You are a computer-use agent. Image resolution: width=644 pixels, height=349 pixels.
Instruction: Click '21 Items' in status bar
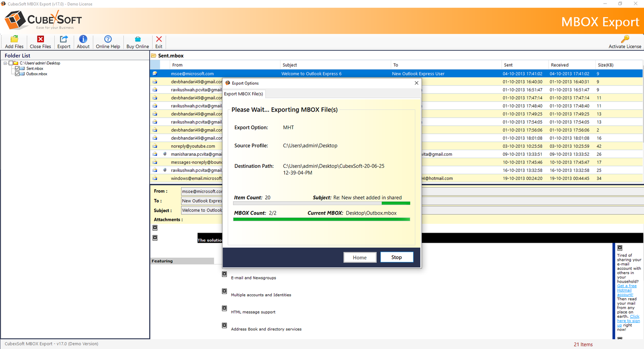coord(583,345)
